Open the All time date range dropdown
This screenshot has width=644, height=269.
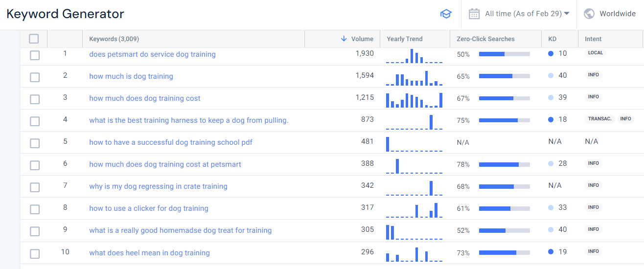[527, 14]
